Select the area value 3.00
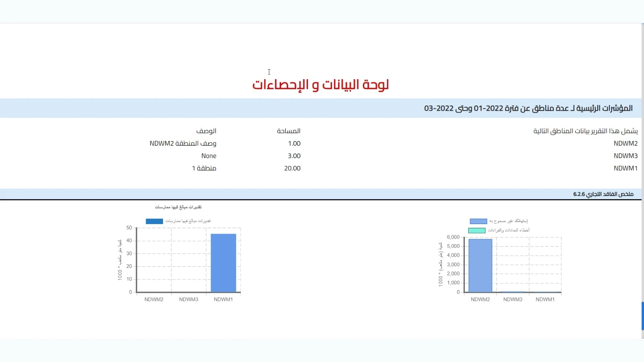This screenshot has height=362, width=644. 294,156
